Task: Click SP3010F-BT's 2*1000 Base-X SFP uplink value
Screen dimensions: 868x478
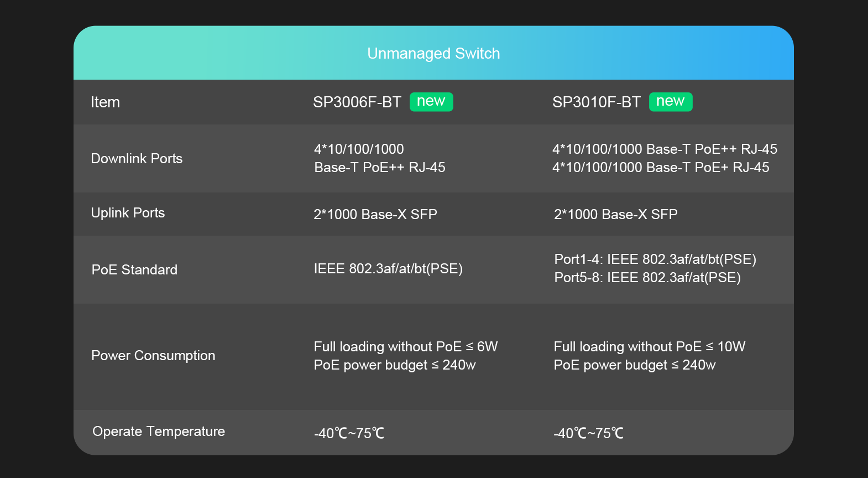Action: (x=615, y=215)
